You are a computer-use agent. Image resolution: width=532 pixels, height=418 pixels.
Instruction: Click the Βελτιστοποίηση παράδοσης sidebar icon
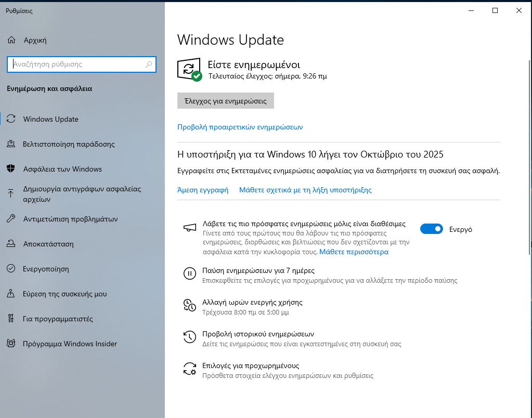[11, 144]
